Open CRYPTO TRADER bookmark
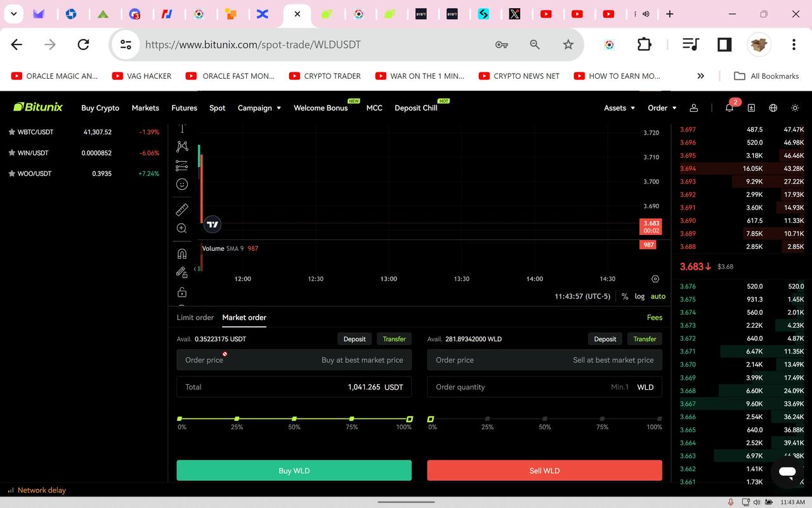Viewport: 812px width, 508px height. [x=325, y=76]
